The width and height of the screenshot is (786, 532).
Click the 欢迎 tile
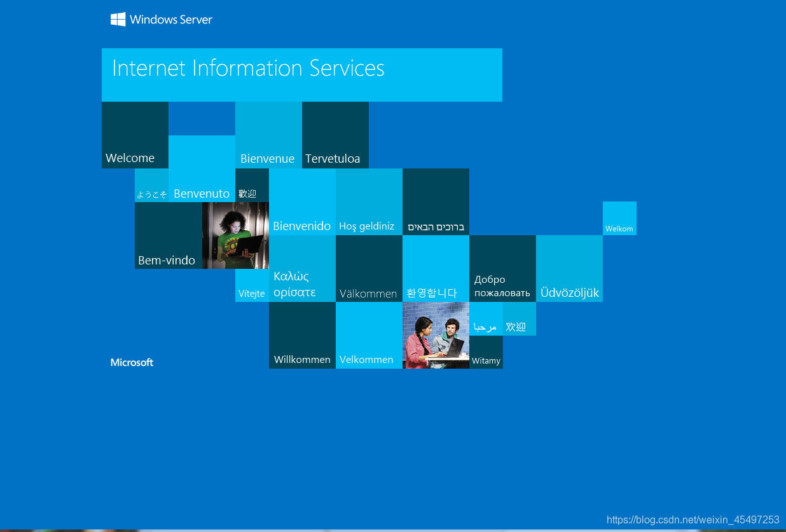tap(520, 318)
